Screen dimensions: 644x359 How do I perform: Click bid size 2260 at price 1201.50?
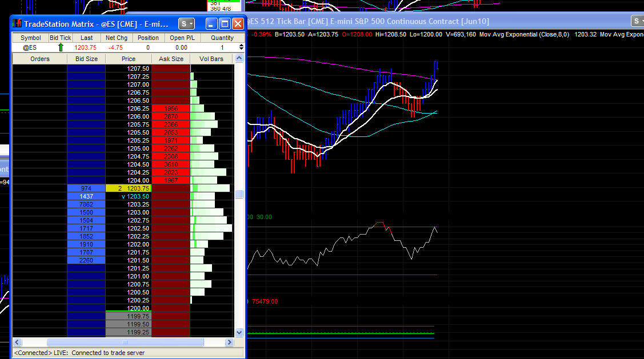86,260
